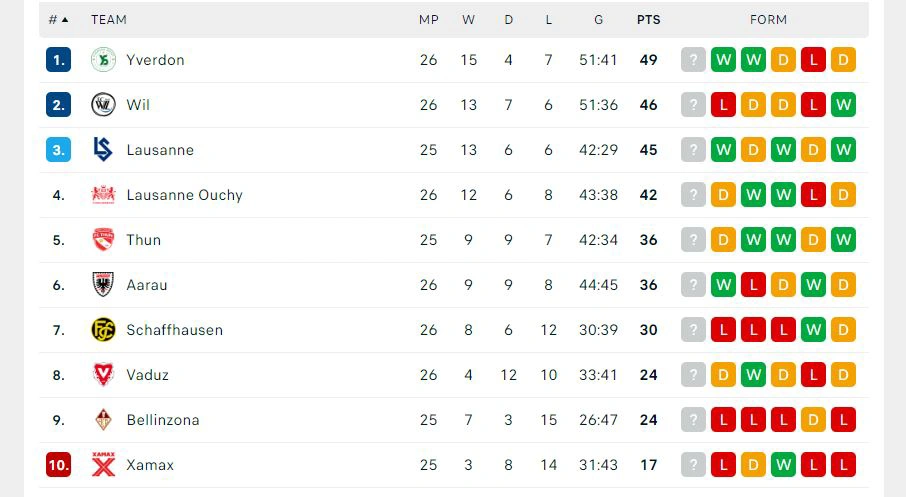Open the Lausanne team logo
Screen dimensions: 906x497
point(103,150)
